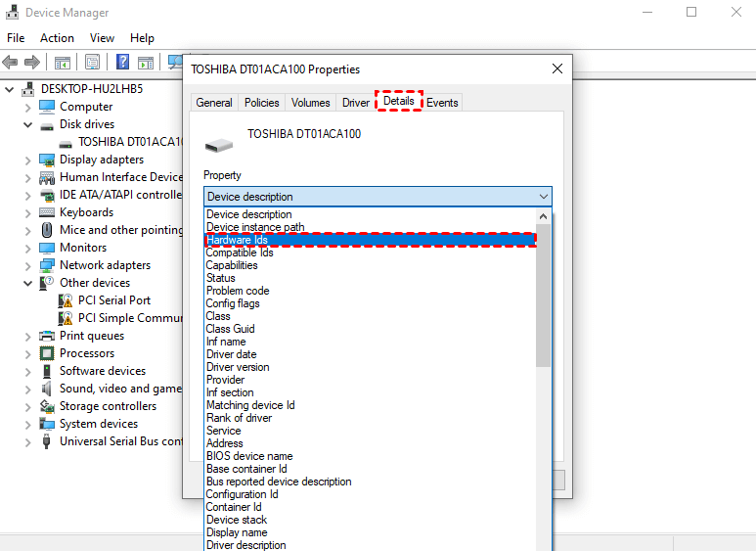Screen dimensions: 756x551
Task: Click the PCI Serial Port warning icon
Action: 66,300
